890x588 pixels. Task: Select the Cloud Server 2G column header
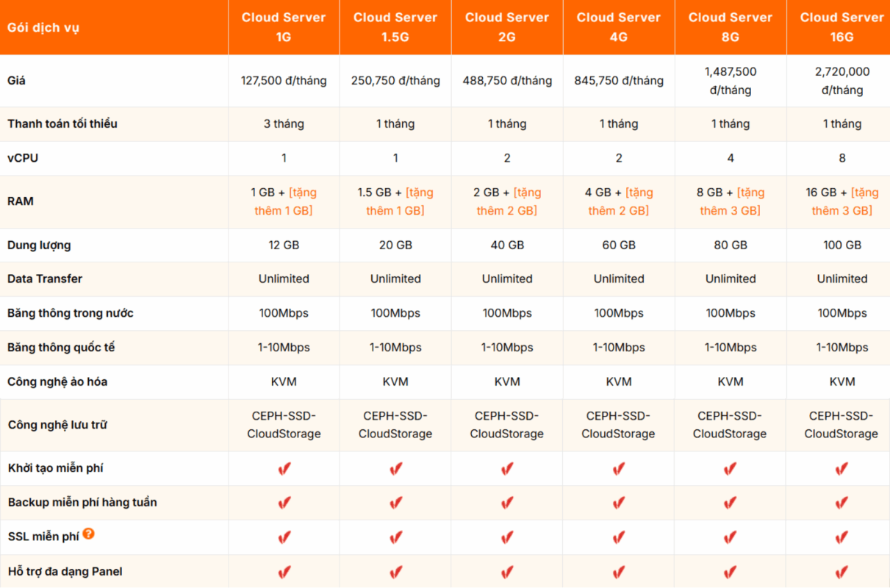507,27
